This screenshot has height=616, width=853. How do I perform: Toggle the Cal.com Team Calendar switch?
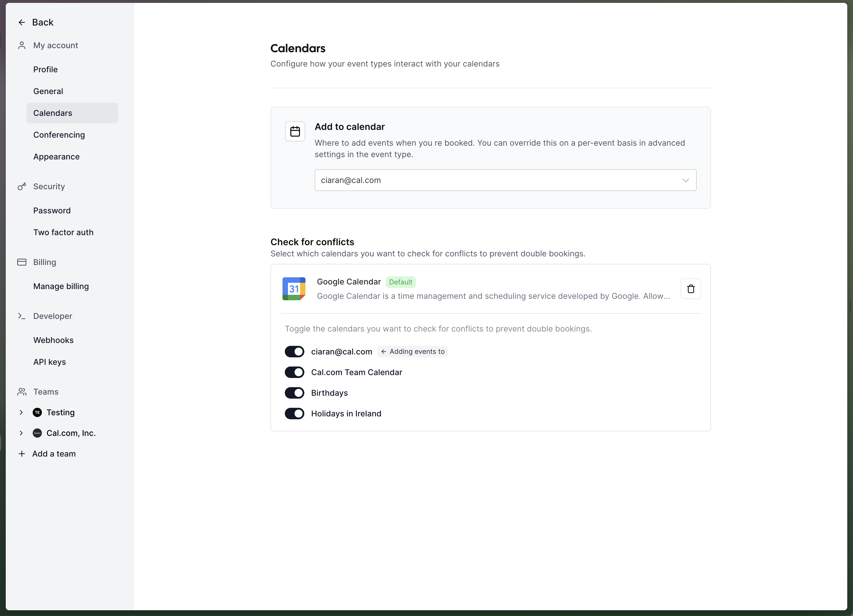[x=294, y=372]
